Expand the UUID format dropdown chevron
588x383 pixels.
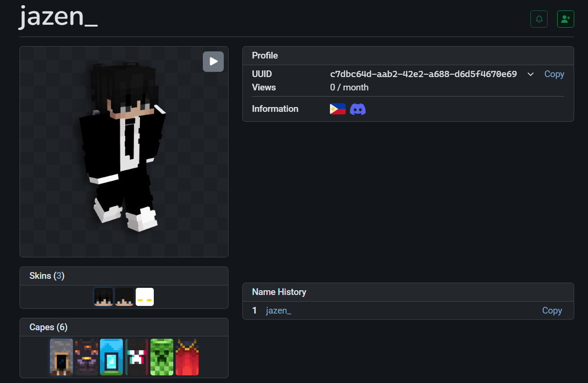pyautogui.click(x=531, y=74)
